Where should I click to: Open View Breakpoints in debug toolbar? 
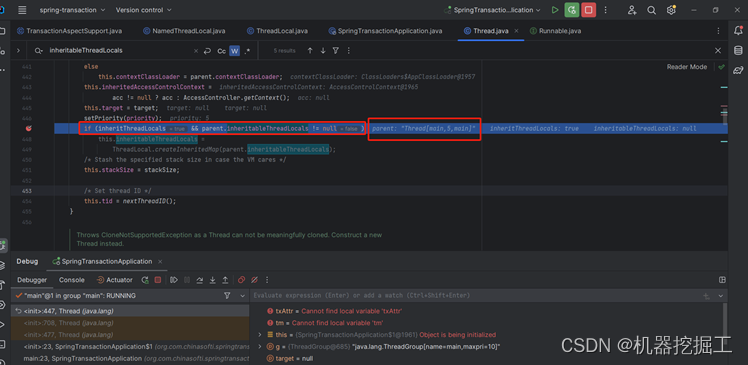pyautogui.click(x=242, y=280)
